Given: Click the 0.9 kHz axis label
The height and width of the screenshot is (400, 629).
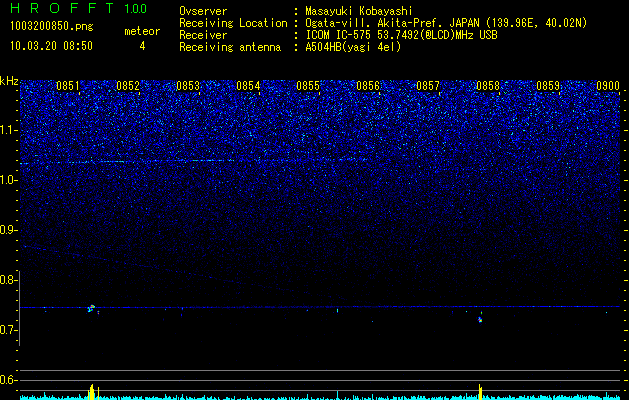Looking at the screenshot, I should (x=9, y=230).
